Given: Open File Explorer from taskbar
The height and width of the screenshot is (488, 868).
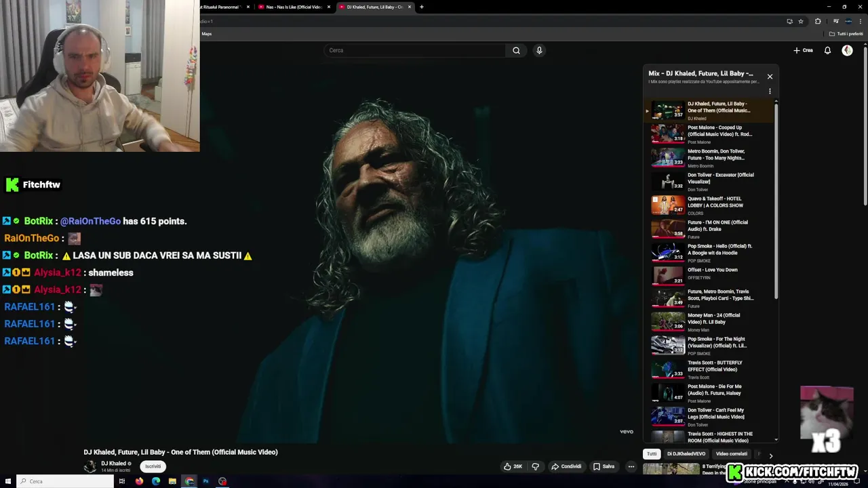Looking at the screenshot, I should click(x=172, y=481).
